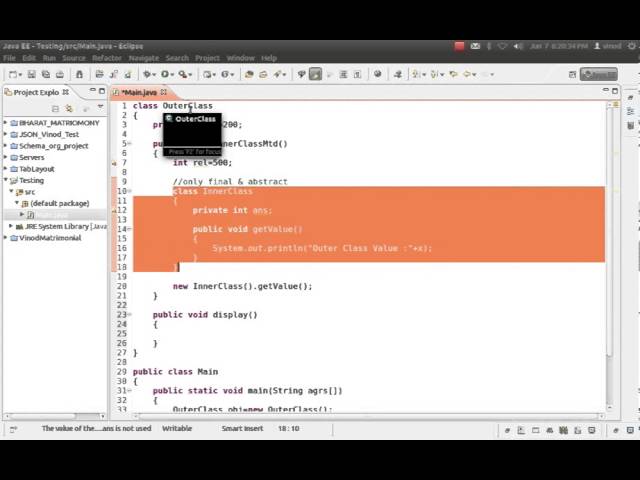Open the Project Explorer view menu arrow
Screen dimensions: 640x480
(100, 107)
